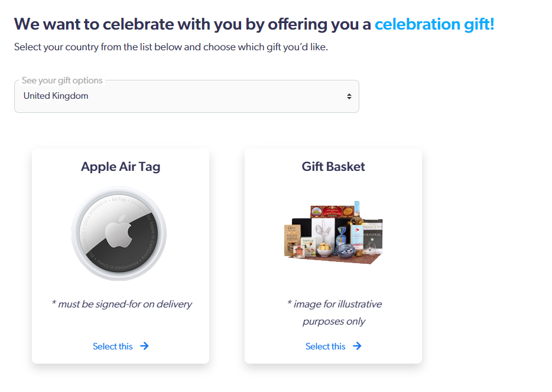
Task: Click the 'See your gift options' field label
Action: (x=62, y=80)
